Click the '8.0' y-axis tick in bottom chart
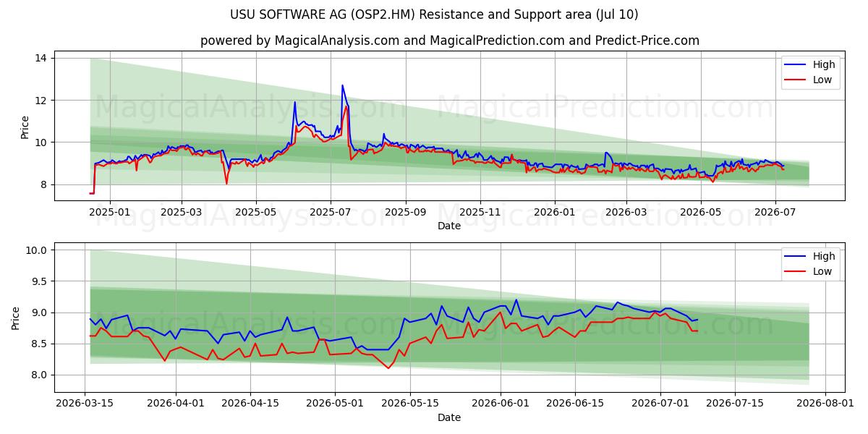This screenshot has width=868, height=434. [x=41, y=375]
